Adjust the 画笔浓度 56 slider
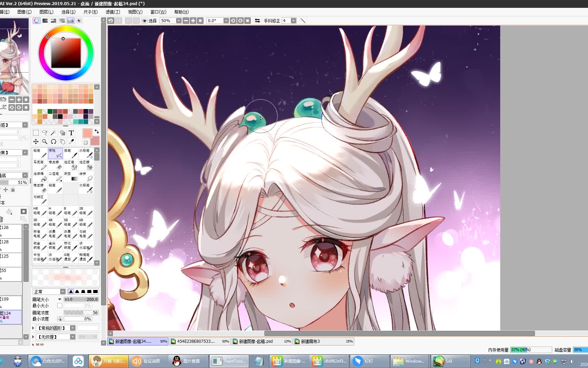Screen dimensions: 588x368 coord(81,313)
